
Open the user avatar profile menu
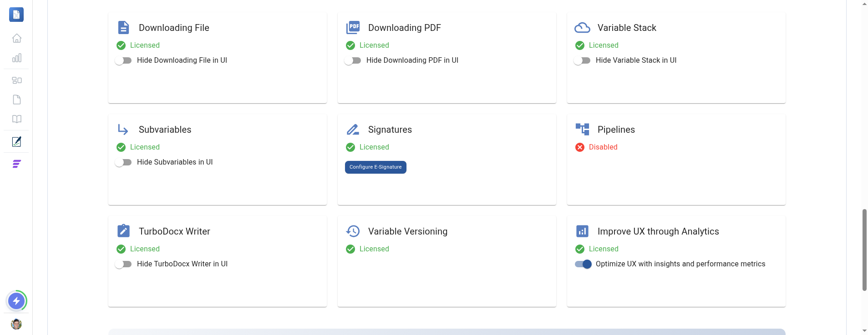[x=16, y=324]
